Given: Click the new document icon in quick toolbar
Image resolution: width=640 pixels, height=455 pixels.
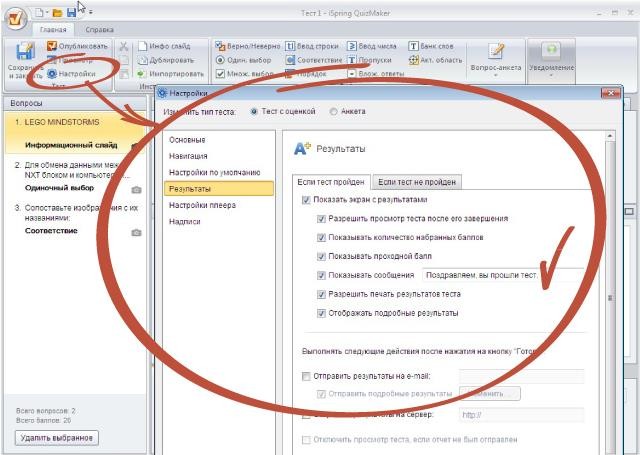Looking at the screenshot, I should [39, 13].
